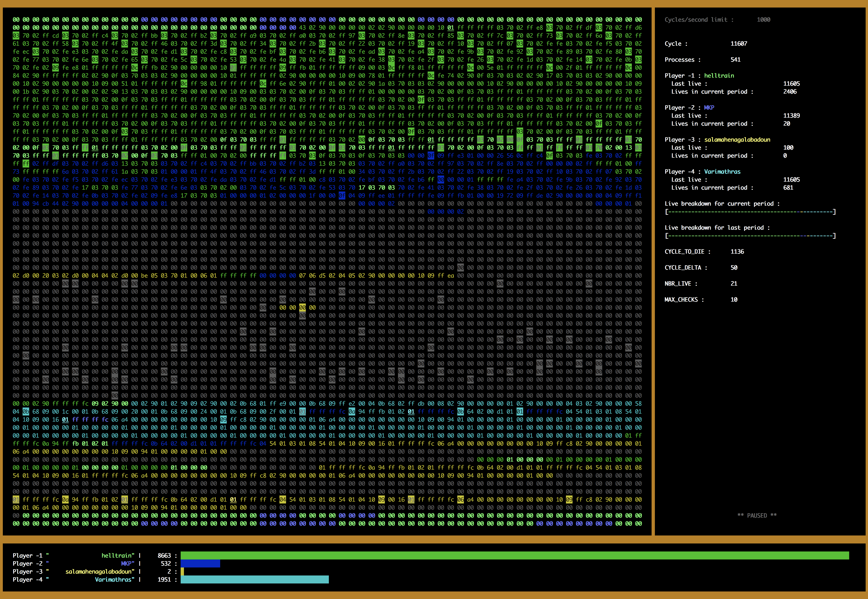
Task: Click salamahenagalabadoun name in the side panel
Action: point(737,140)
